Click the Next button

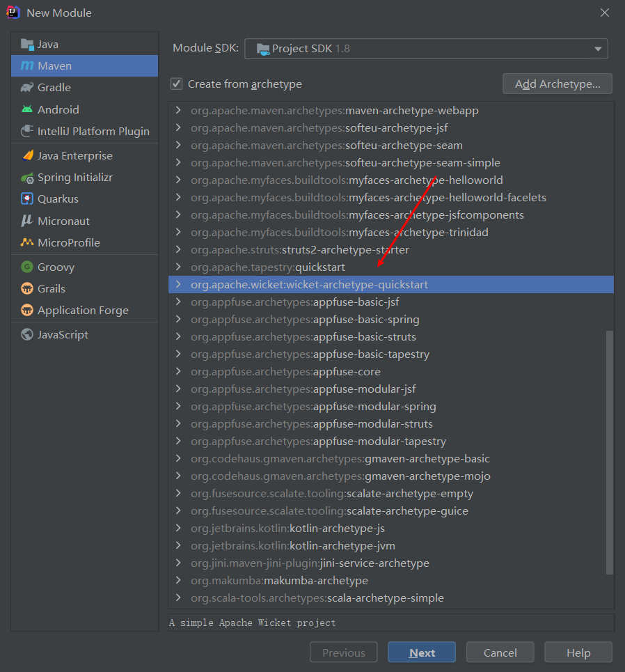click(422, 653)
